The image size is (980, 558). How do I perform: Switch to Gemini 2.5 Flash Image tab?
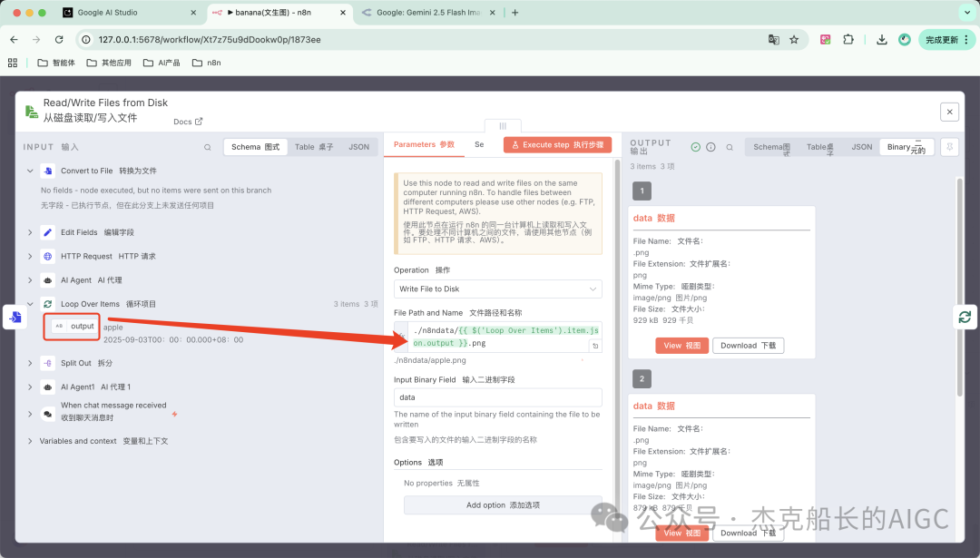(x=428, y=13)
